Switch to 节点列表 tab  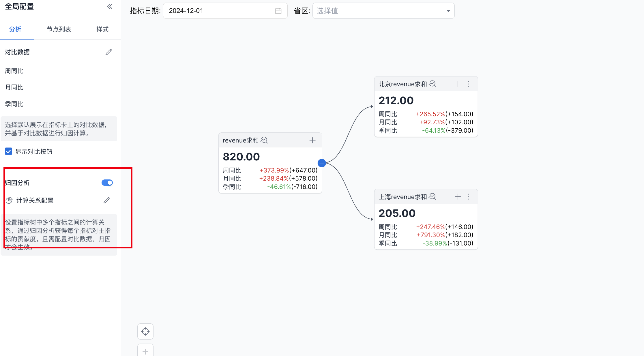coord(59,29)
